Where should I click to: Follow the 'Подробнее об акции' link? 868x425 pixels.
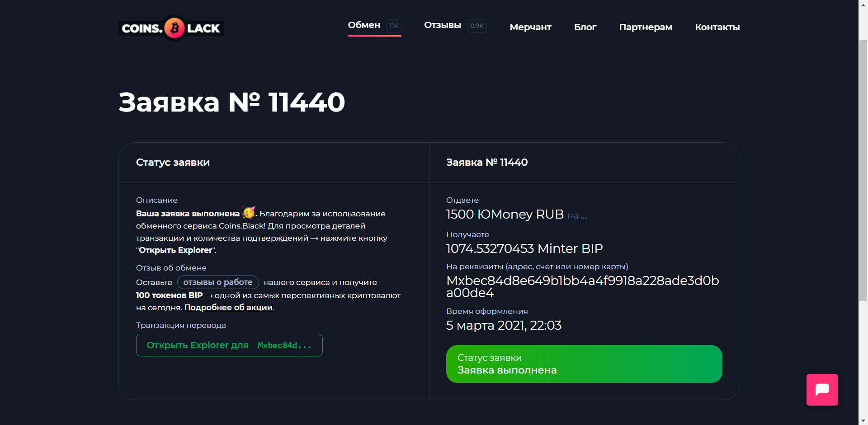pos(228,308)
